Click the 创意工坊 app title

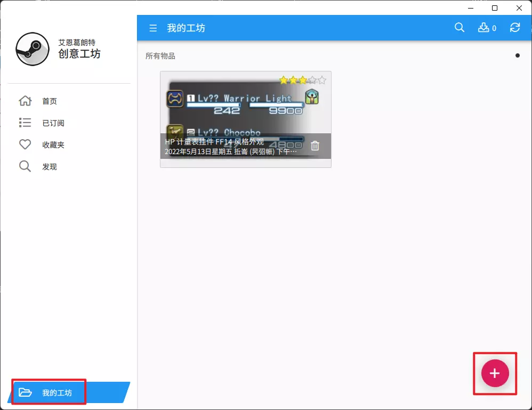[x=79, y=54]
